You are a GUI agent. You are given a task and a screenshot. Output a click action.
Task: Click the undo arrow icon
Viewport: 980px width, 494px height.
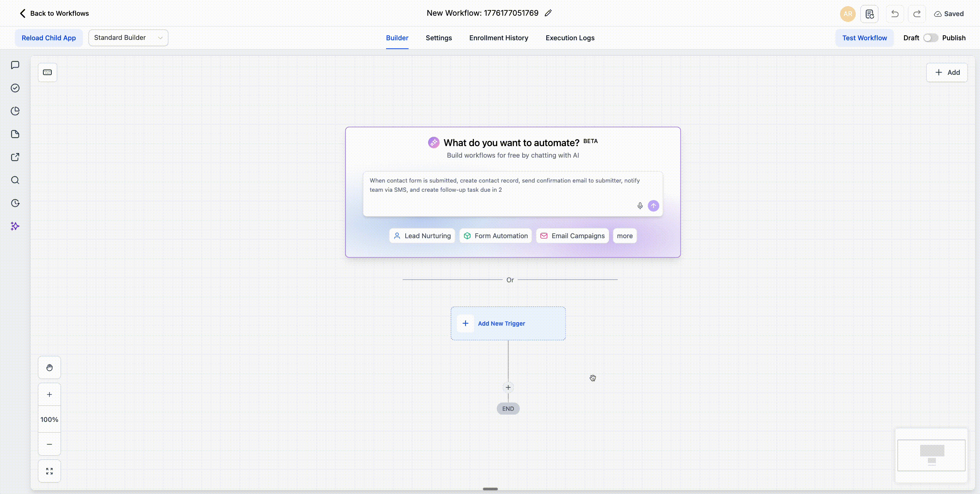click(895, 14)
